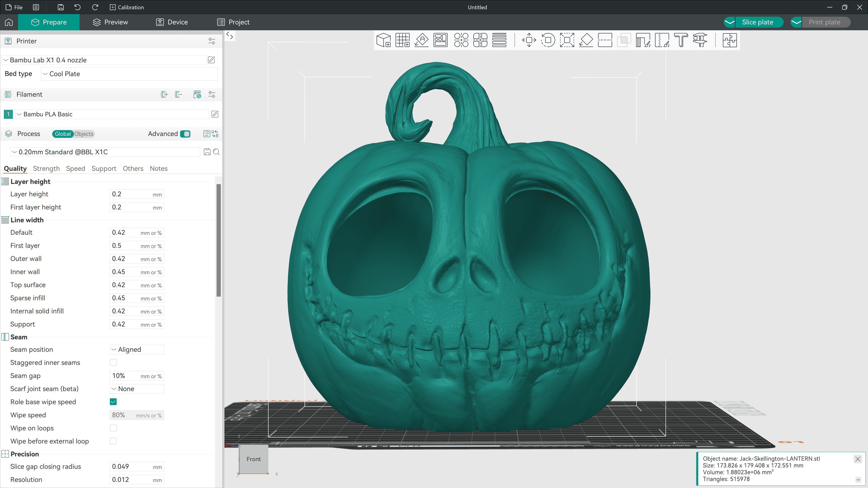Screen dimensions: 868x488
Task: Select the Text shape tool
Action: tap(681, 40)
